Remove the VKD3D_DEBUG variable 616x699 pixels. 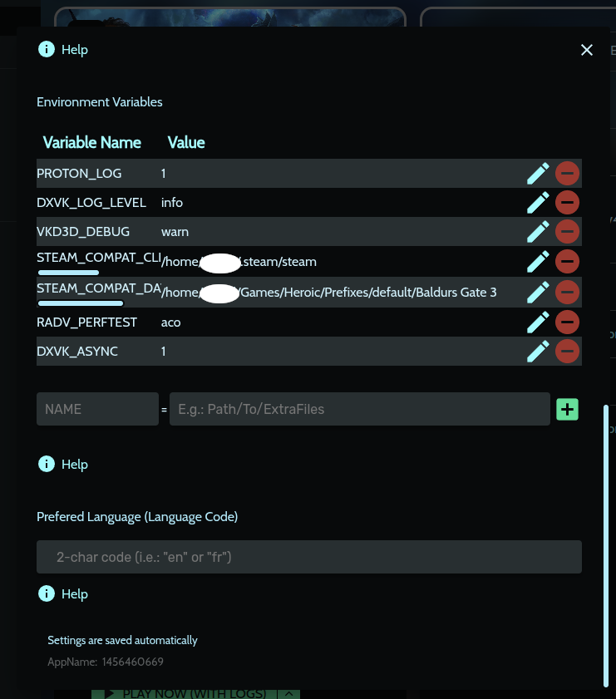pyautogui.click(x=567, y=232)
